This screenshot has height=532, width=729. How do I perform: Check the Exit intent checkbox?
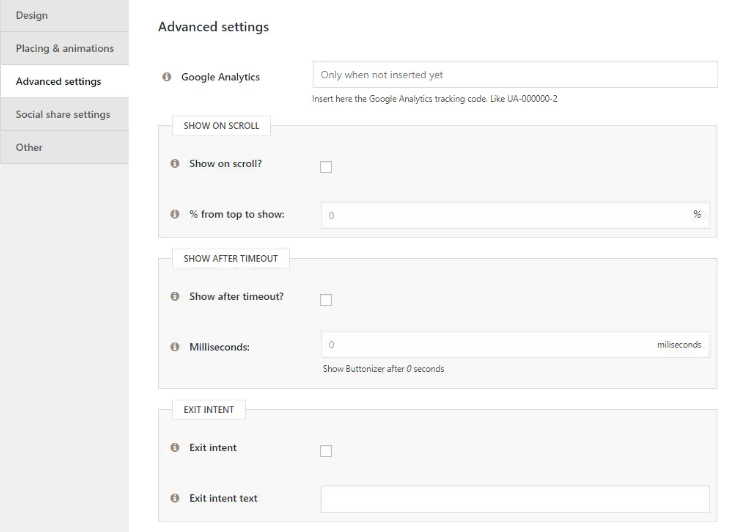(326, 451)
